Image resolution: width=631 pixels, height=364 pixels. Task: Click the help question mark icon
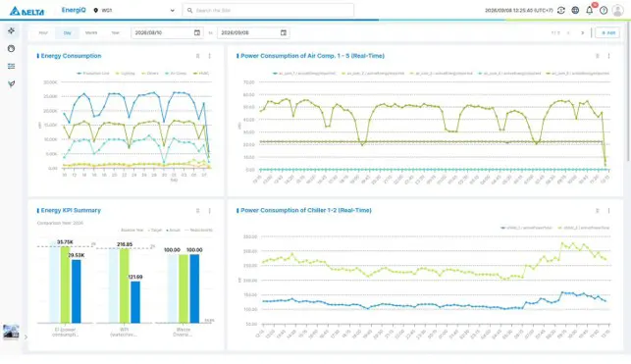coord(604,11)
